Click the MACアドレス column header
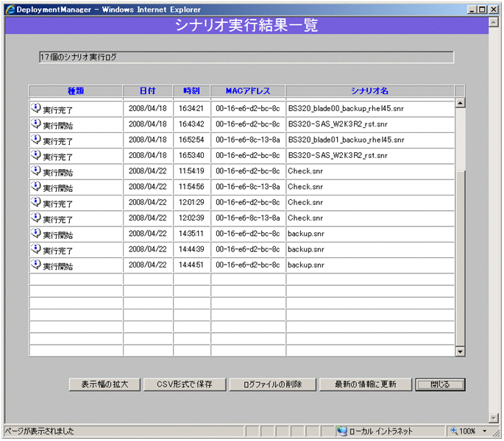The width and height of the screenshot is (504, 441). (248, 90)
